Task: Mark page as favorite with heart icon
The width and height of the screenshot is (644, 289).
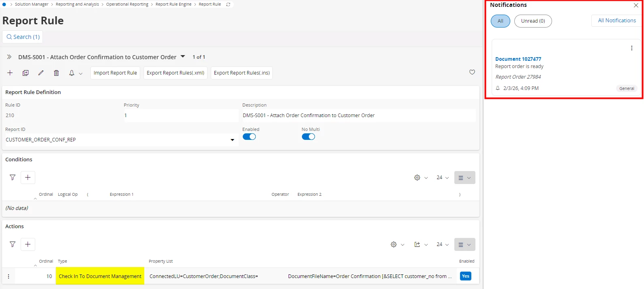Action: tap(472, 72)
